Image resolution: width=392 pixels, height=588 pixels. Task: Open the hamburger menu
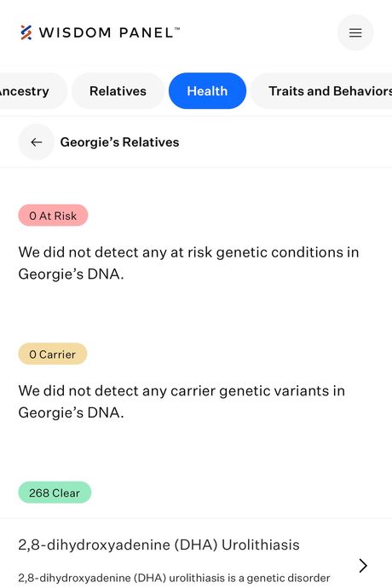click(x=355, y=32)
